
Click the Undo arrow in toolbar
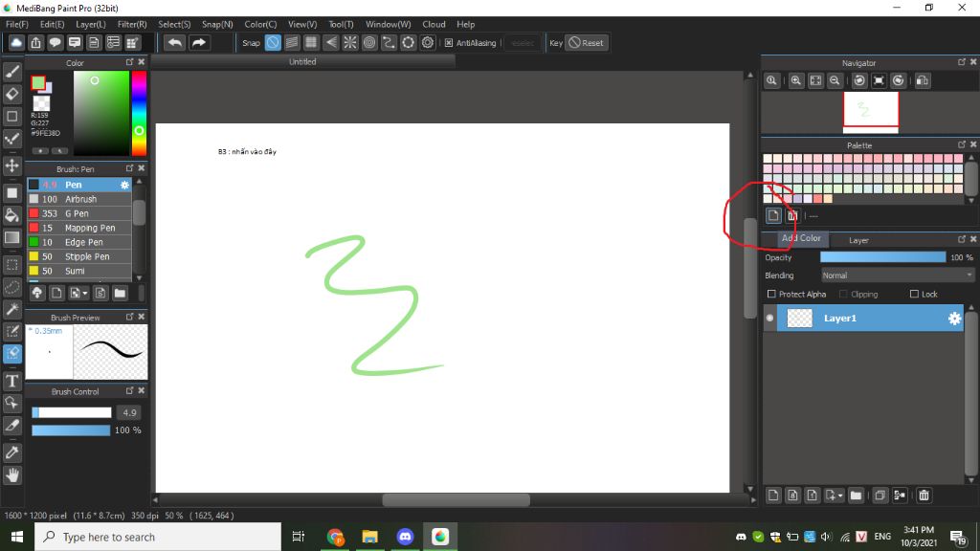(x=175, y=42)
